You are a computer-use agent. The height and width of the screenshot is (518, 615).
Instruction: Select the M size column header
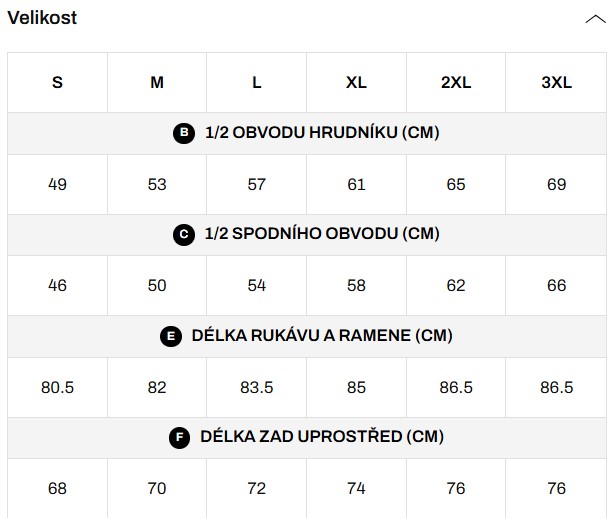tap(157, 83)
